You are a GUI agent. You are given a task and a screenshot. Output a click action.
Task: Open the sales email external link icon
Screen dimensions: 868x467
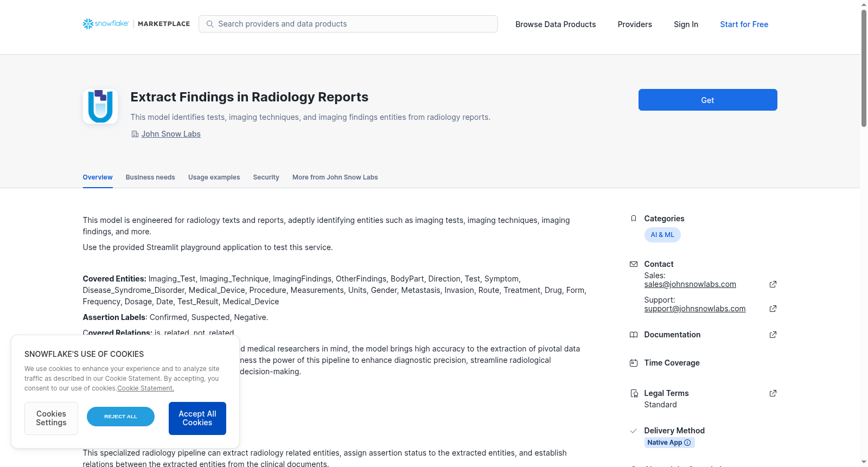click(773, 284)
